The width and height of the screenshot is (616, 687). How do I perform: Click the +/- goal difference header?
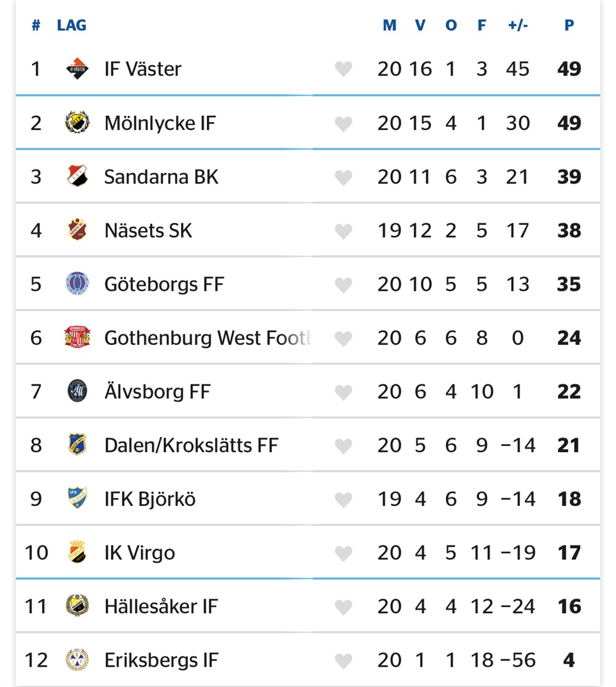517,25
